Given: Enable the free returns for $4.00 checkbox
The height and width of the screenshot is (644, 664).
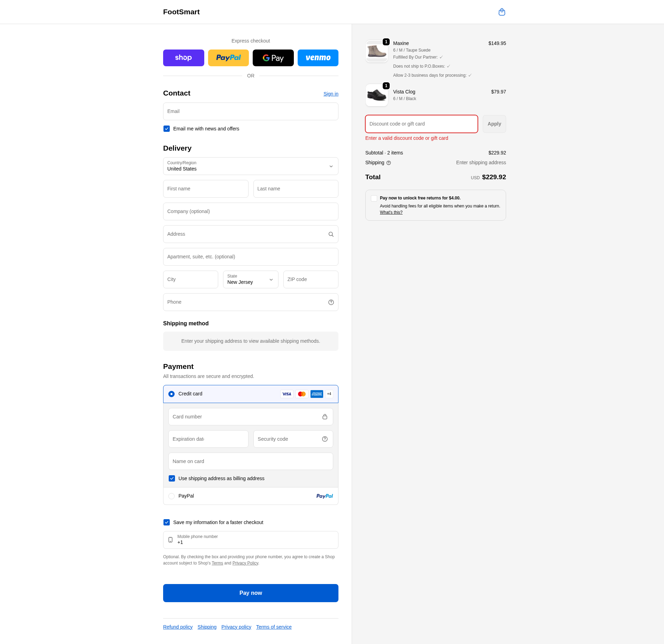Looking at the screenshot, I should [x=374, y=198].
